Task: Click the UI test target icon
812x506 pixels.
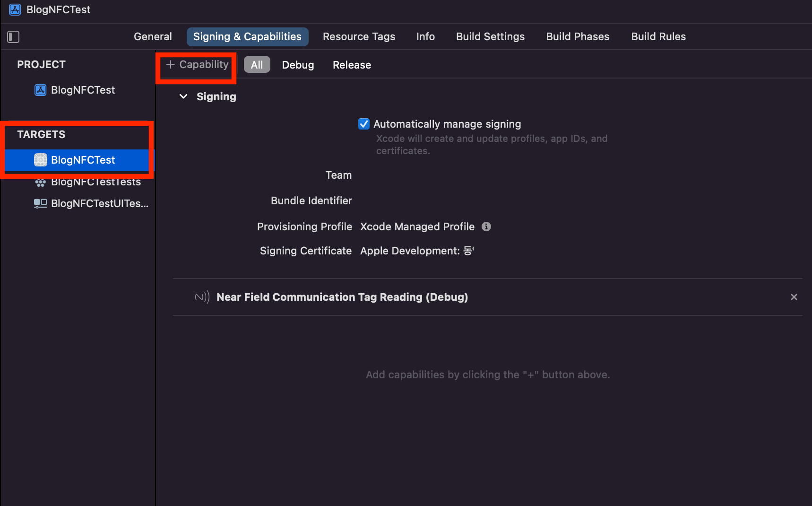Action: 40,203
